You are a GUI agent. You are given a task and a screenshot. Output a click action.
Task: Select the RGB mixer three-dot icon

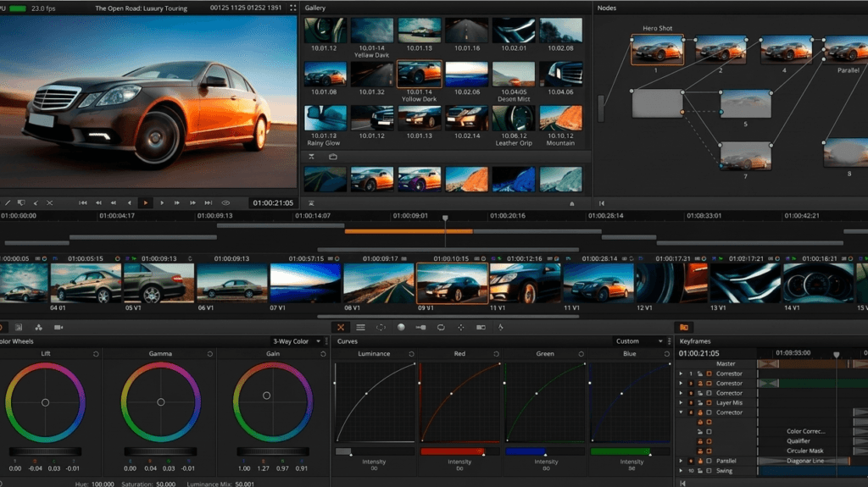pyautogui.click(x=38, y=328)
